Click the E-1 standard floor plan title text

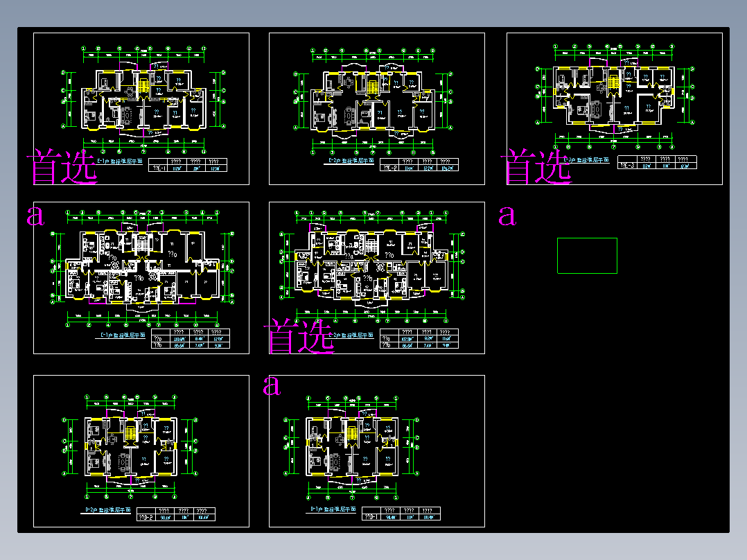click(x=120, y=161)
